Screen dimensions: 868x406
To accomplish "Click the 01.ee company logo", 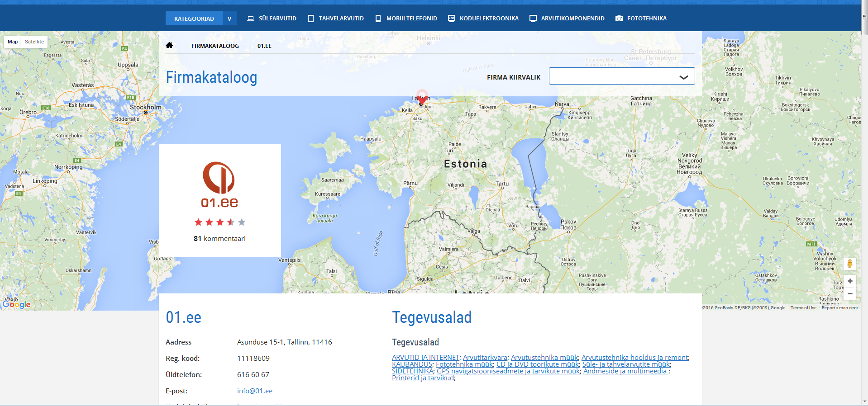I will coord(219,185).
